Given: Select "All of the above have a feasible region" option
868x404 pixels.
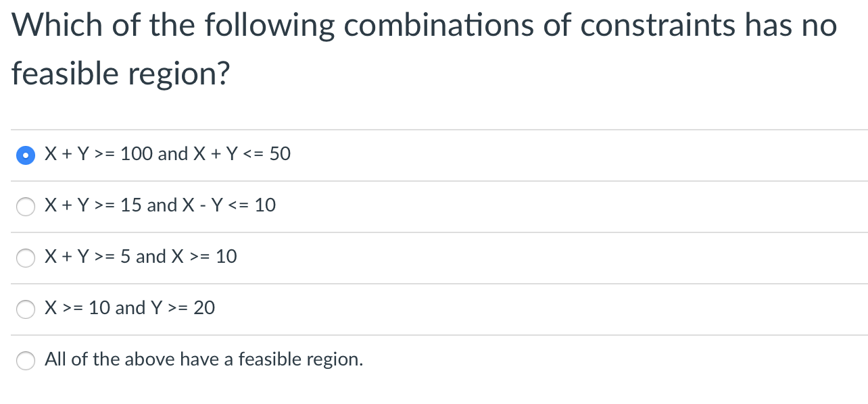Looking at the screenshot, I should click(x=25, y=361).
